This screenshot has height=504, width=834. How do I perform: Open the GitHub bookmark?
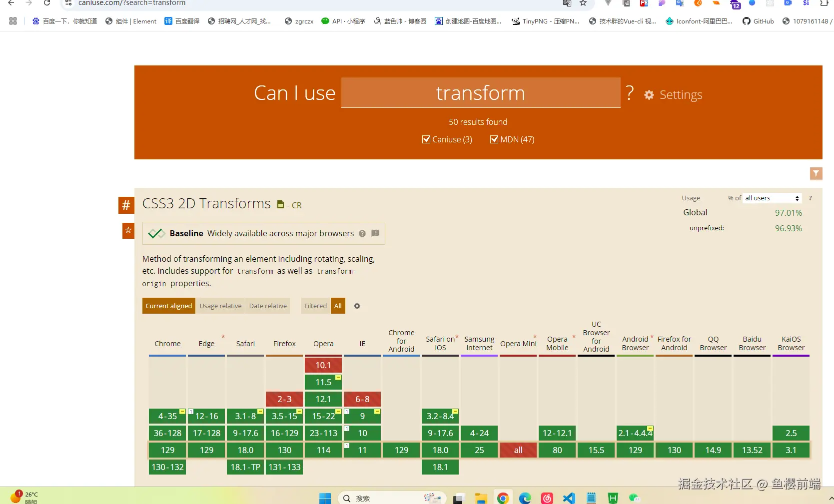[x=758, y=21]
